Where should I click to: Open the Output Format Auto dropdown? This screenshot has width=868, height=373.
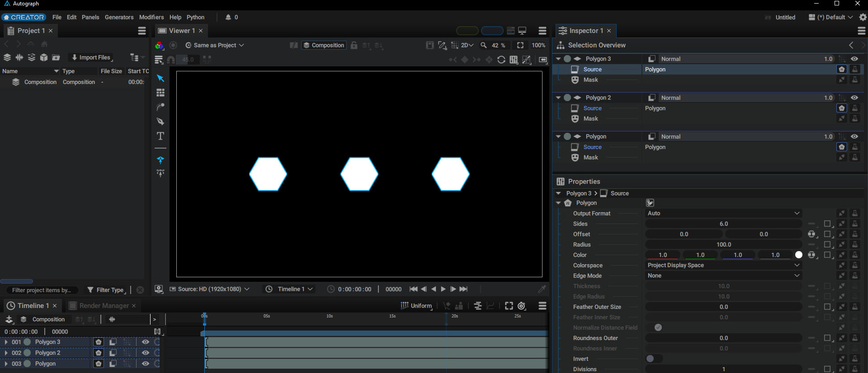(x=723, y=213)
